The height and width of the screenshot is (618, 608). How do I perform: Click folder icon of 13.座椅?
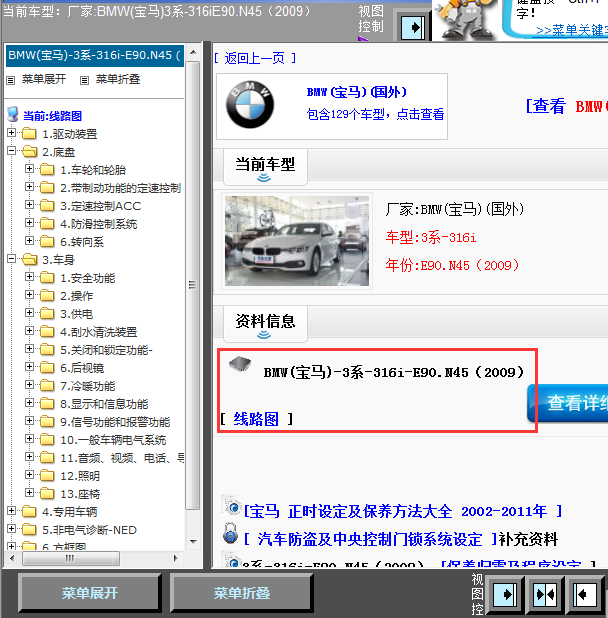pyautogui.click(x=47, y=493)
